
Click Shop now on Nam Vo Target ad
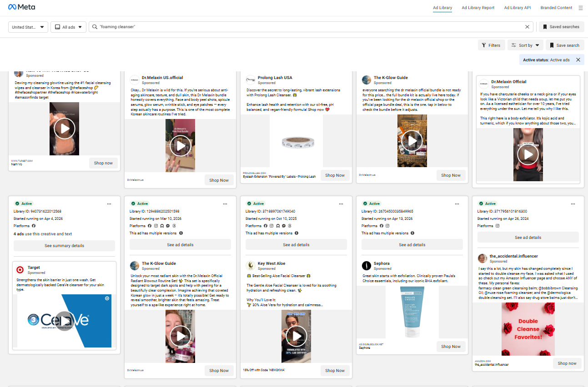103,163
